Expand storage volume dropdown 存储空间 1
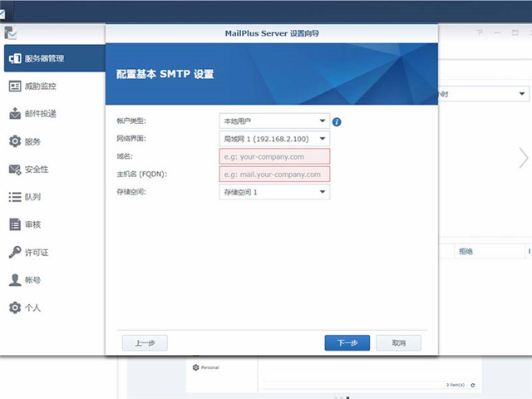532x399 pixels. point(274,192)
